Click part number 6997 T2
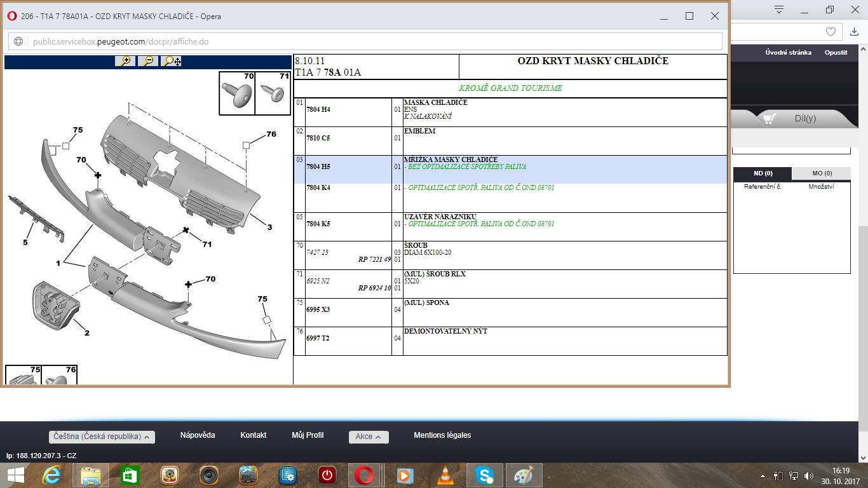This screenshot has width=868, height=488. [x=318, y=338]
